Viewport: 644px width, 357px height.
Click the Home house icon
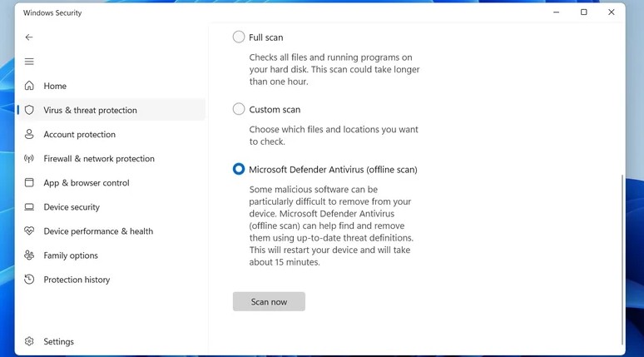[x=29, y=86]
